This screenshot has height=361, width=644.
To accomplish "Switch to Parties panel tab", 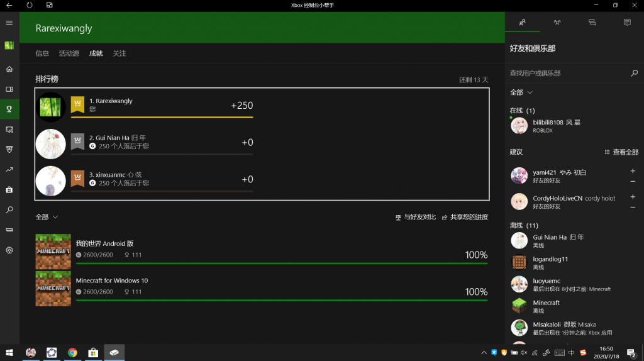I will tap(557, 23).
